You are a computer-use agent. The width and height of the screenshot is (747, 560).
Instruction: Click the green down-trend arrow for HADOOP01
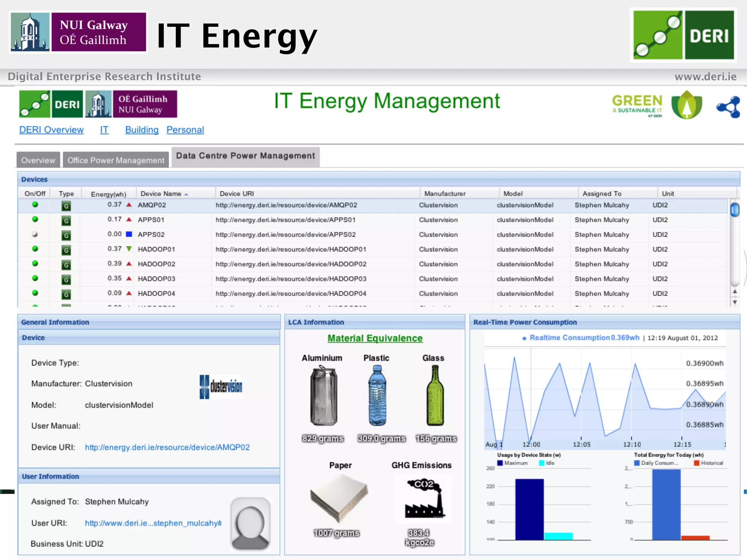(129, 249)
